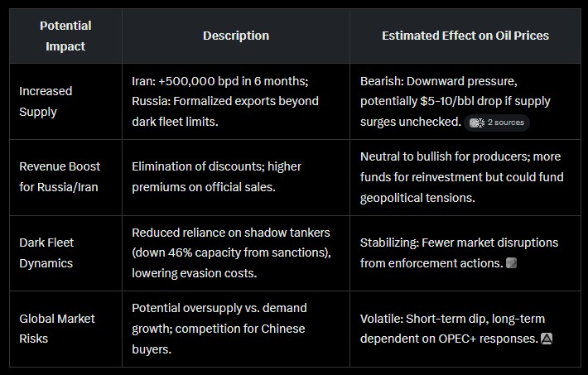Image resolution: width=588 pixels, height=375 pixels.
Task: Click the 'Estimated Effect on Oil Prices' header
Action: [465, 36]
